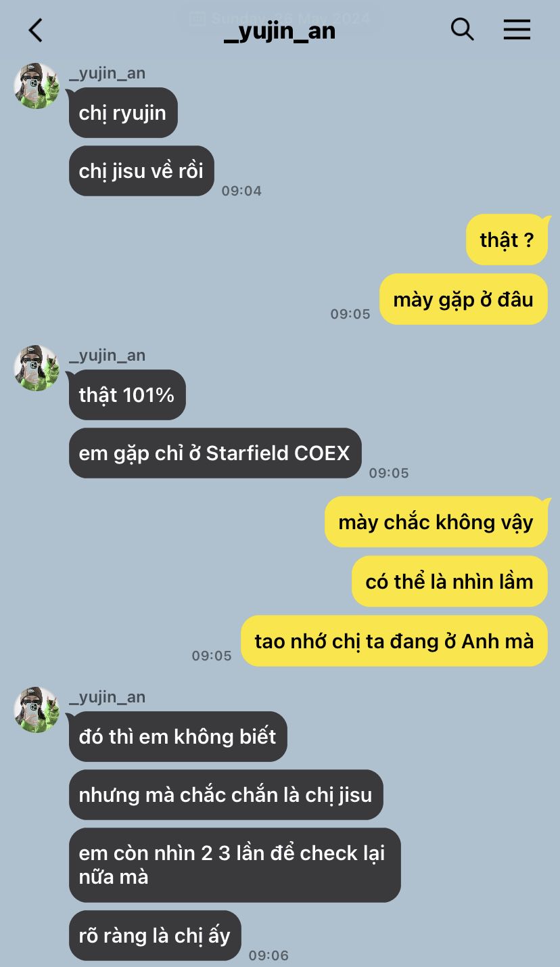
Task: Open the hamburger menu icon
Action: [x=517, y=29]
